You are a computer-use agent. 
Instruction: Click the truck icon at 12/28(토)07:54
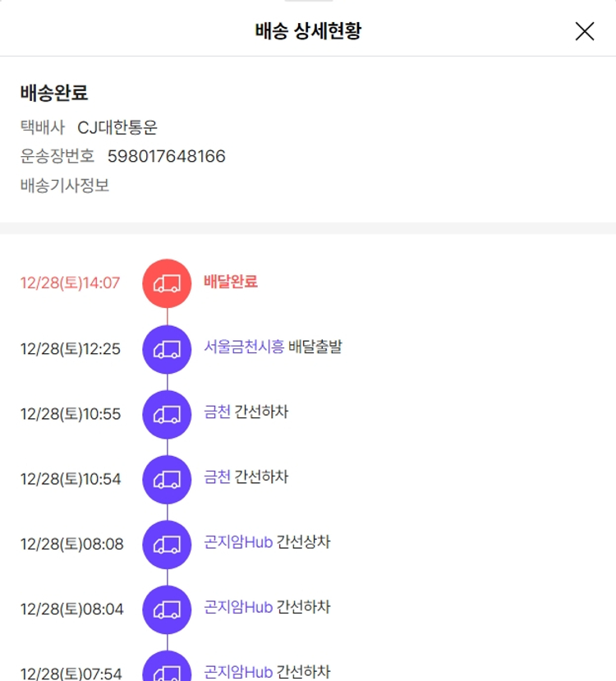click(x=167, y=669)
